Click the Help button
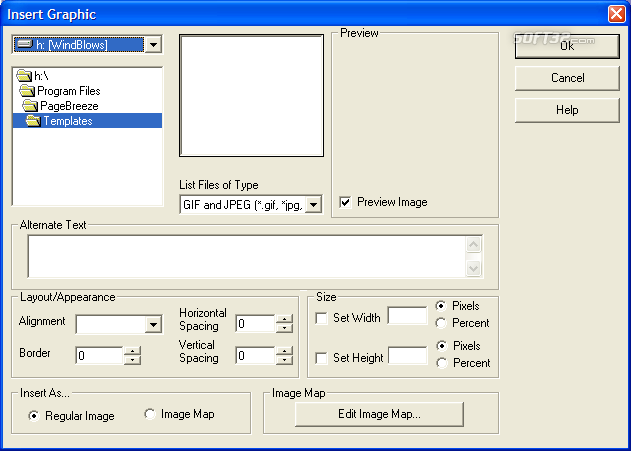631x451 pixels. (x=567, y=110)
